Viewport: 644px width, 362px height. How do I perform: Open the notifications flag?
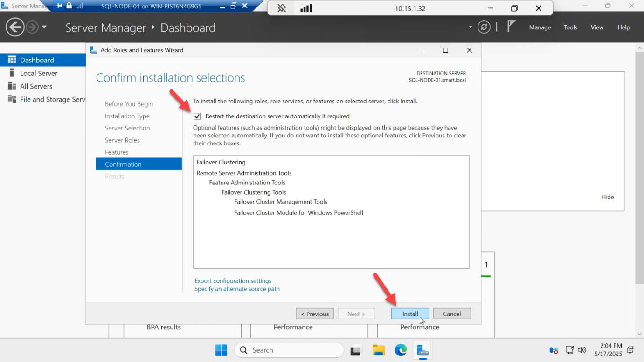tap(511, 26)
